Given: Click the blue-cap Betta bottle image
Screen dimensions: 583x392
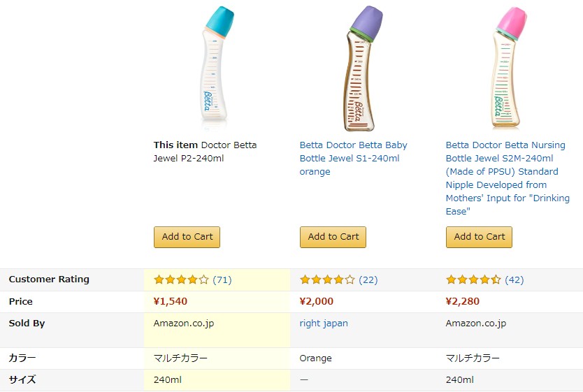Looking at the screenshot, I should (217, 67).
